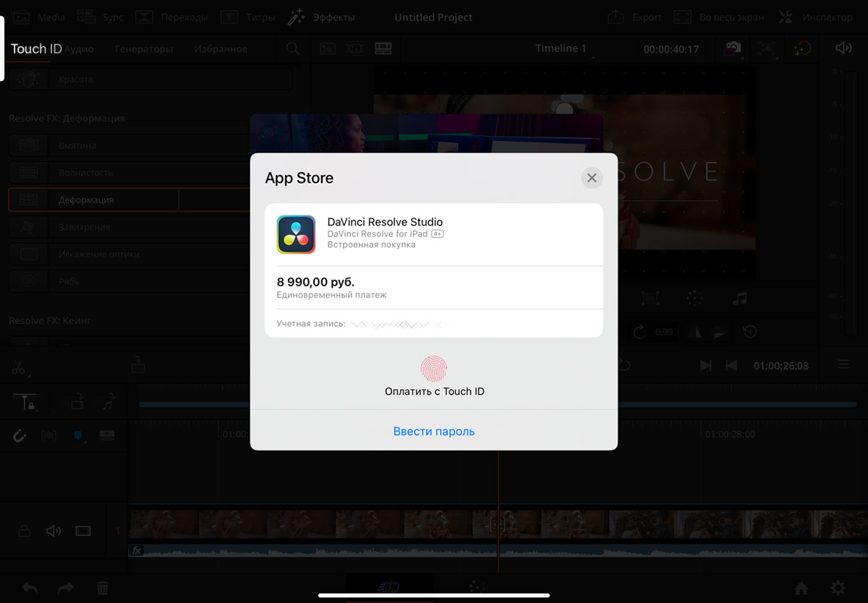Viewport: 868px width, 603px height.
Task: Toggle the track 1 video filmstrip icon
Action: (83, 531)
